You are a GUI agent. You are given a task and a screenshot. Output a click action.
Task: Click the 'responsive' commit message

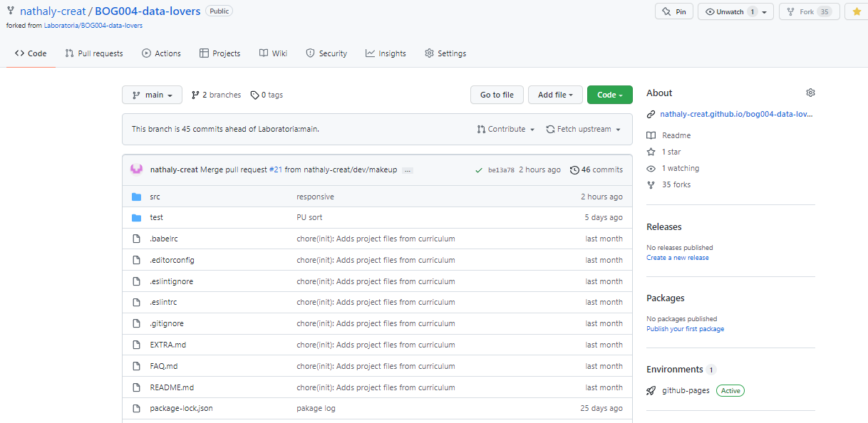pyautogui.click(x=315, y=197)
